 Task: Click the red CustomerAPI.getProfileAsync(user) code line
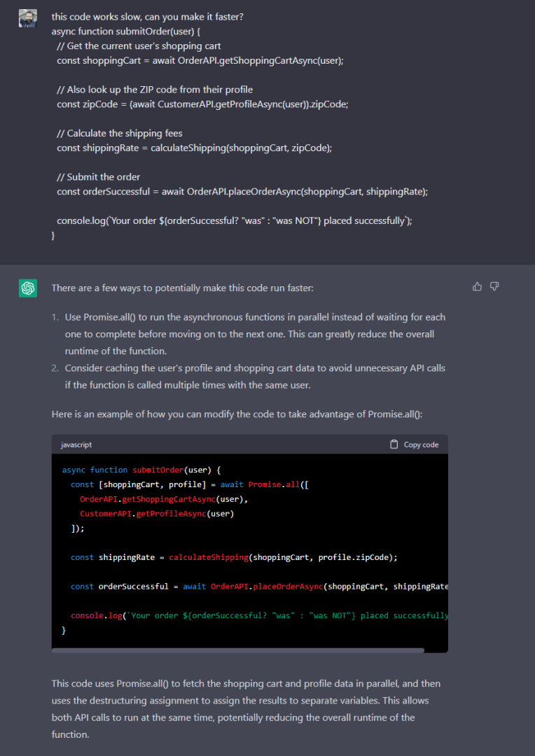click(x=157, y=514)
